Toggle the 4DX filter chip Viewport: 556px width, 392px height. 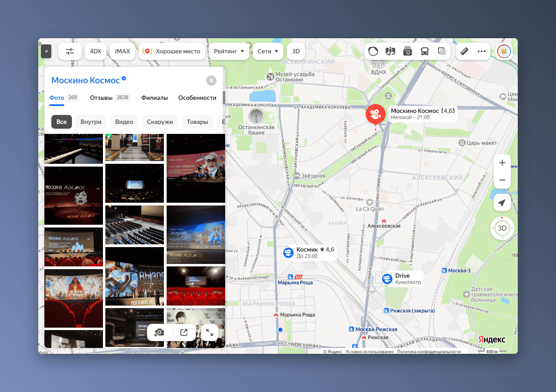click(96, 51)
